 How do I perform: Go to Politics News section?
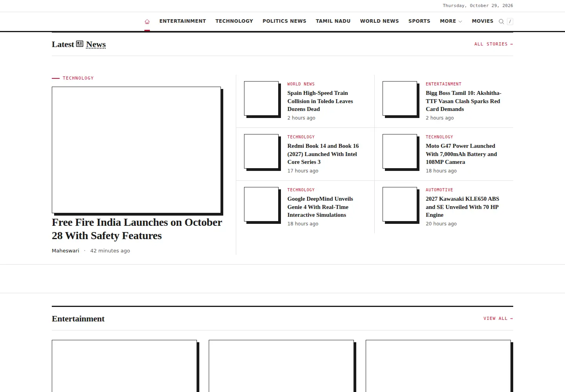(x=284, y=21)
